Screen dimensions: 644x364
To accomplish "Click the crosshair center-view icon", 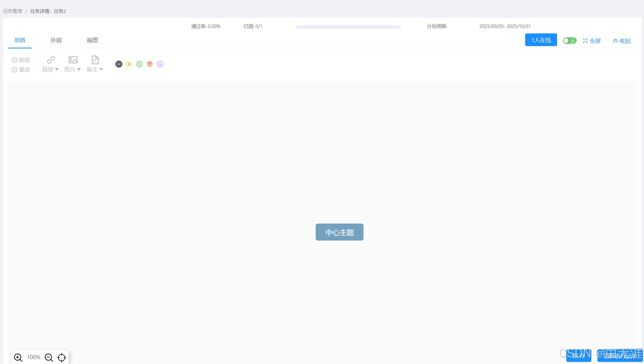I will (x=62, y=357).
